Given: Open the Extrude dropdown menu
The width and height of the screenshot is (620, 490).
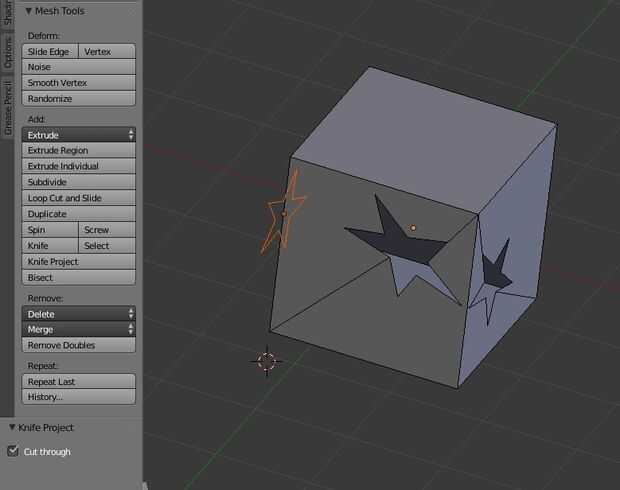Looking at the screenshot, I should tap(79, 135).
